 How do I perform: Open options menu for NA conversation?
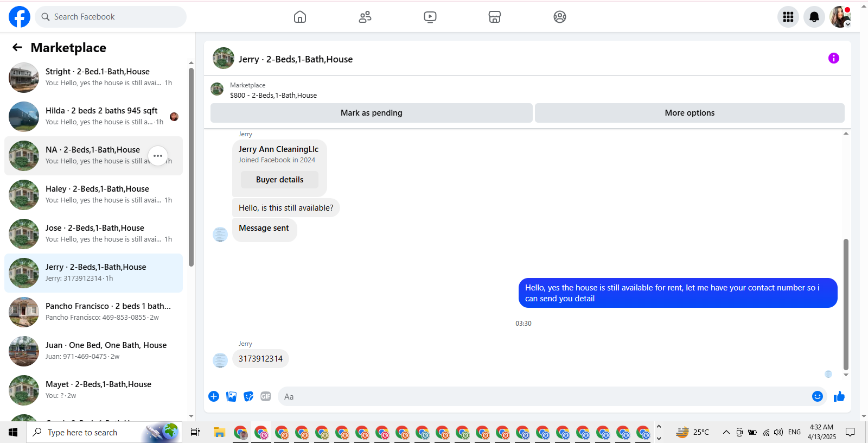point(158,156)
